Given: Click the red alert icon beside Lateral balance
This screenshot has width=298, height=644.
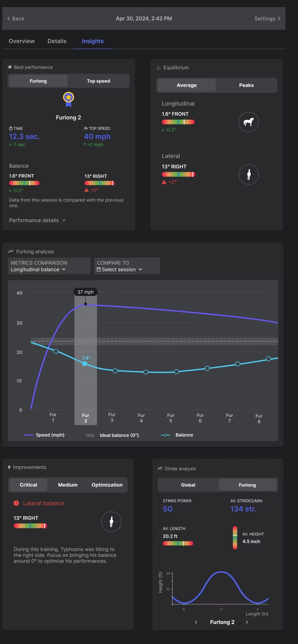Looking at the screenshot, I should 16,503.
